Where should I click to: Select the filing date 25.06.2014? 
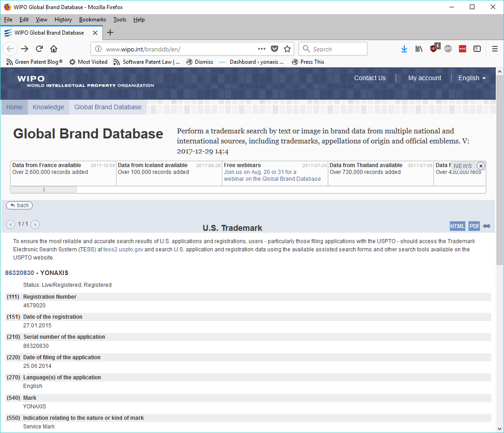click(37, 366)
